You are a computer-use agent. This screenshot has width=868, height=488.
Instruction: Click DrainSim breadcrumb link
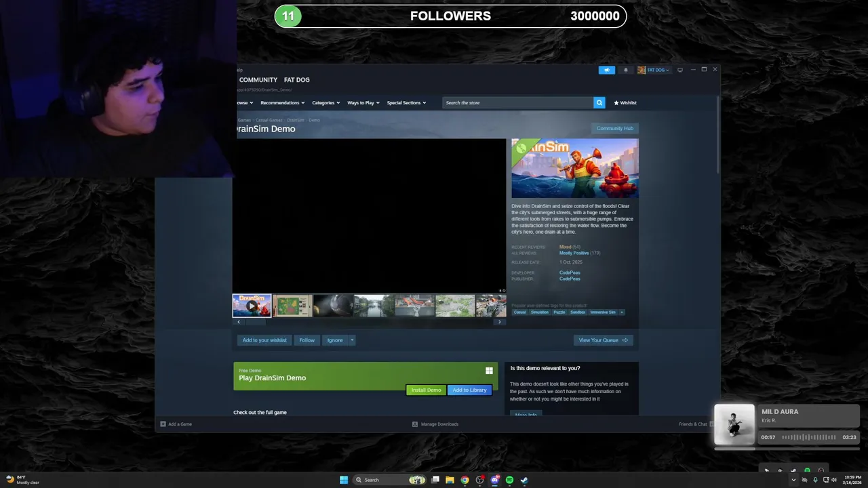(296, 120)
